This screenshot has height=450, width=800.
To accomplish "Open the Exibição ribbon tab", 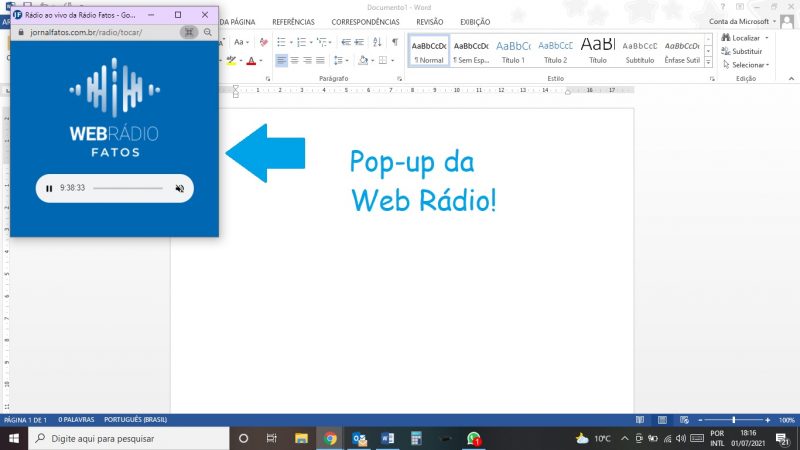I will click(475, 22).
